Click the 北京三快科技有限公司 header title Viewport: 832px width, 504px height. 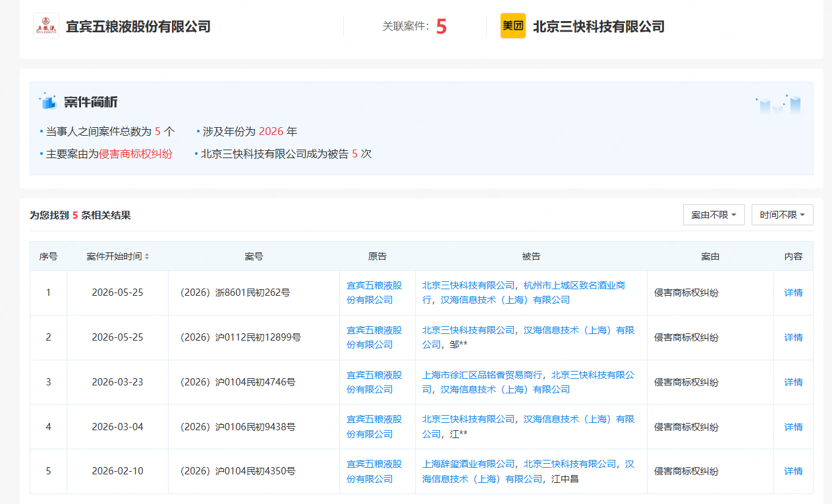pos(598,26)
